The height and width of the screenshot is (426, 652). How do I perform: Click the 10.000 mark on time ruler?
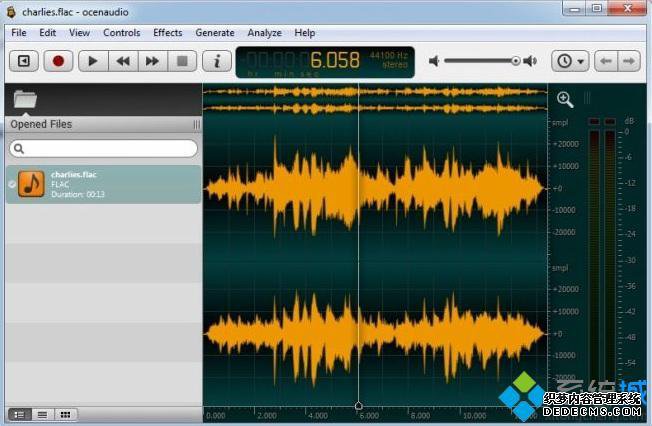pos(474,416)
